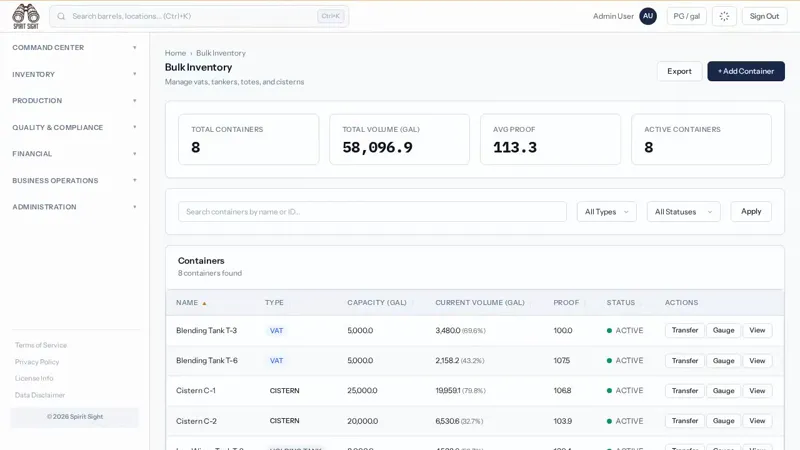Click View for Blending Tank T-3
The image size is (800, 450).
click(x=757, y=330)
